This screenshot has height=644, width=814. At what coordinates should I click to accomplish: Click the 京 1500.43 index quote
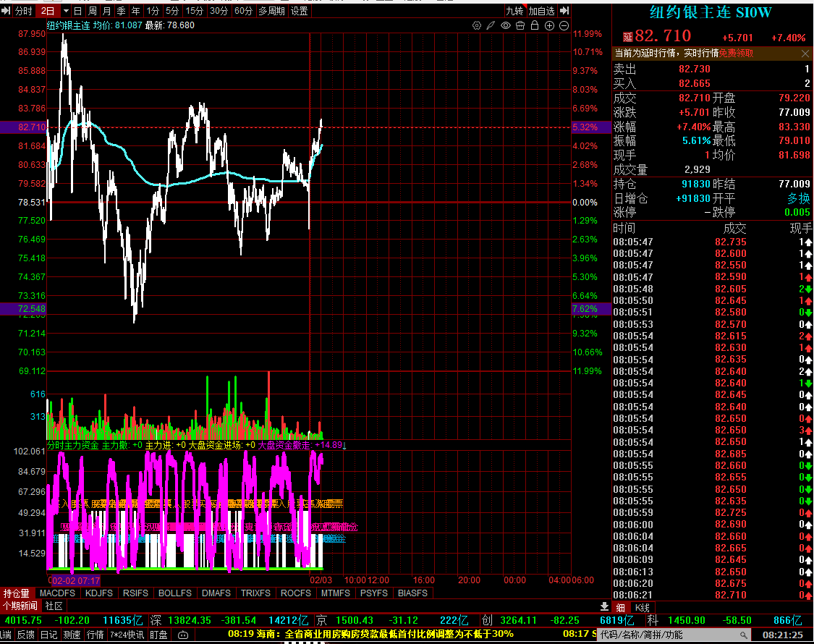pos(393,620)
